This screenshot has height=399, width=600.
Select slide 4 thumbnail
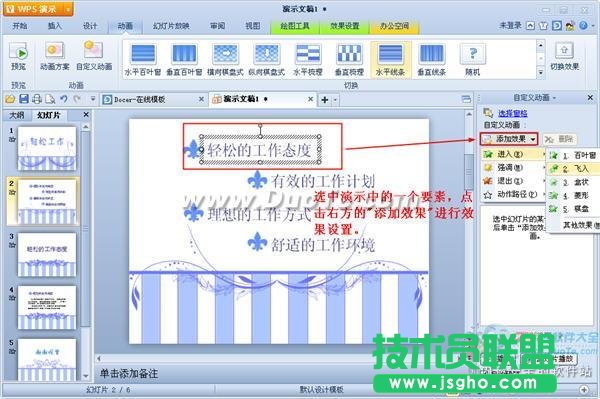pos(47,308)
